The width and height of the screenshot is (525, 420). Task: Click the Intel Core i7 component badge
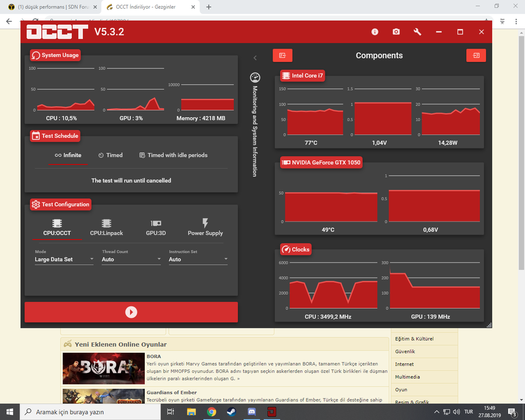point(303,76)
